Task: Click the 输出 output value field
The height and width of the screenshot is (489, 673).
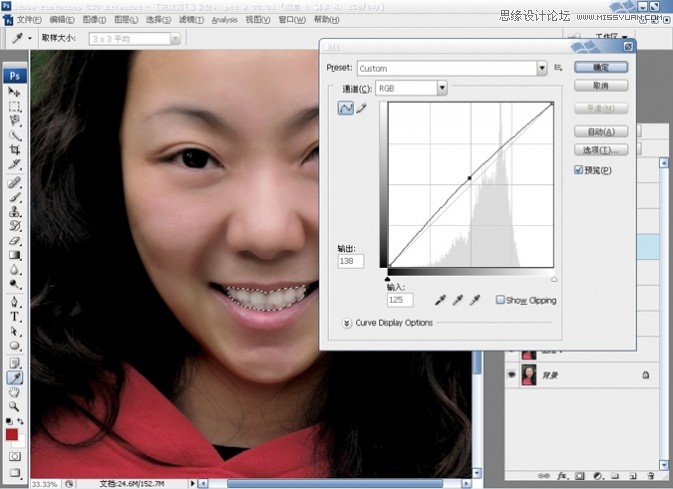Action: [351, 261]
